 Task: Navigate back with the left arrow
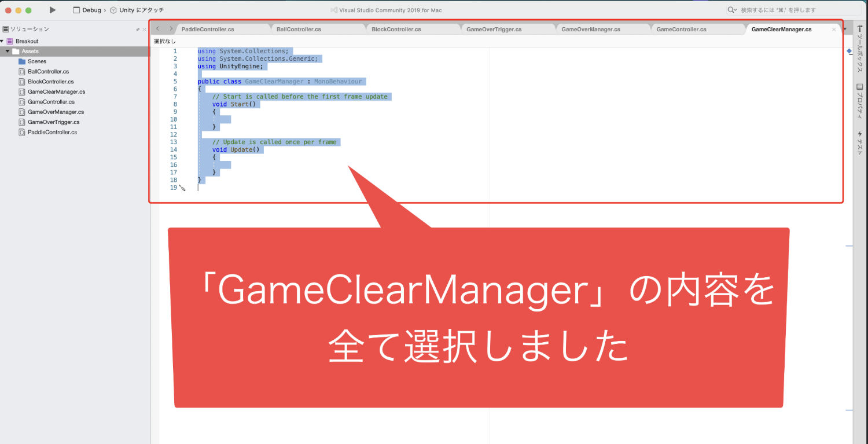pyautogui.click(x=158, y=29)
